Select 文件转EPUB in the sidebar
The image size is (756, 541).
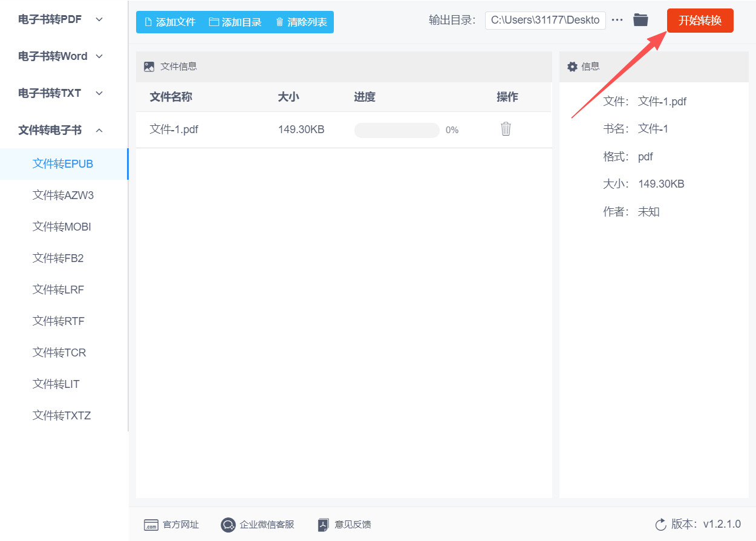63,164
